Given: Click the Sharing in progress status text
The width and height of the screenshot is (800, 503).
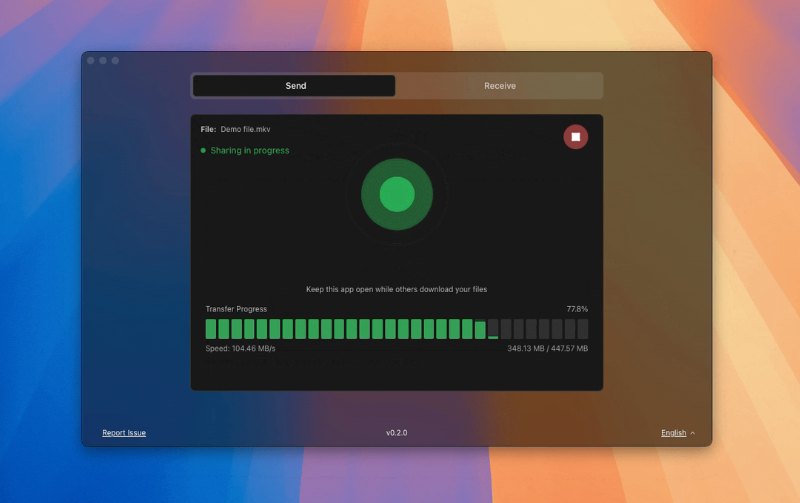Looking at the screenshot, I should coord(249,150).
